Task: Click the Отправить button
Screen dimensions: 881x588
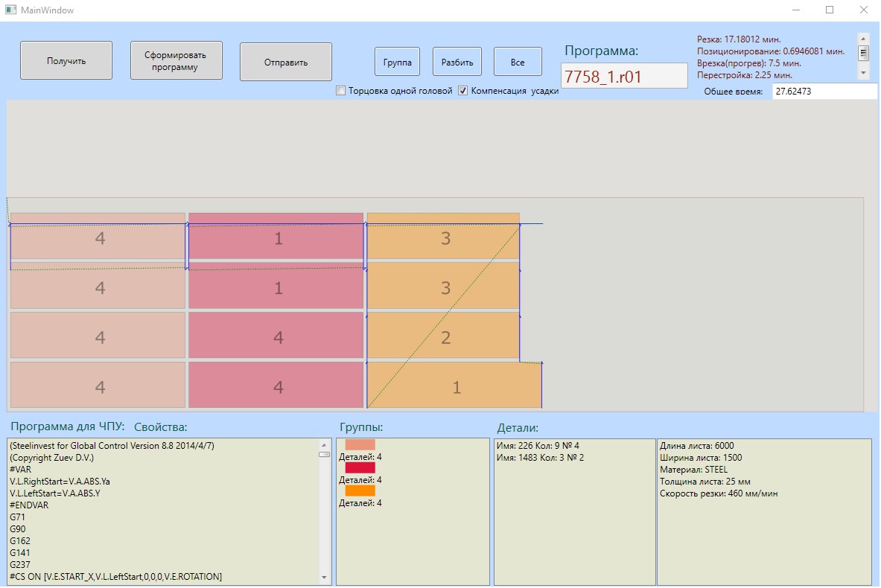Action: 286,62
